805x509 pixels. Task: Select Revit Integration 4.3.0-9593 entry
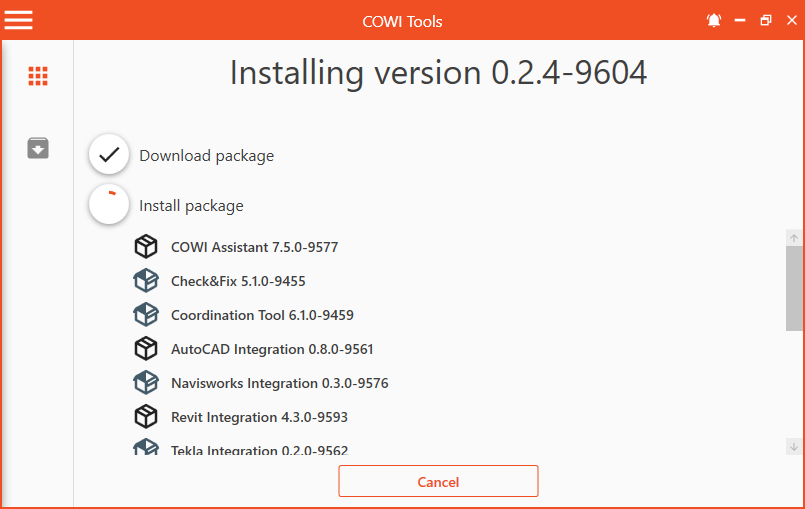click(259, 417)
